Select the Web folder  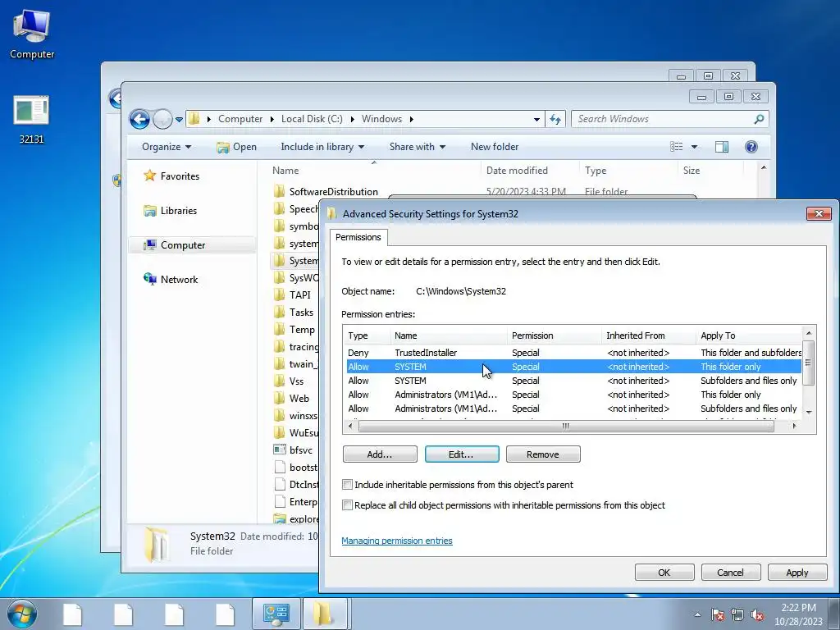[299, 398]
